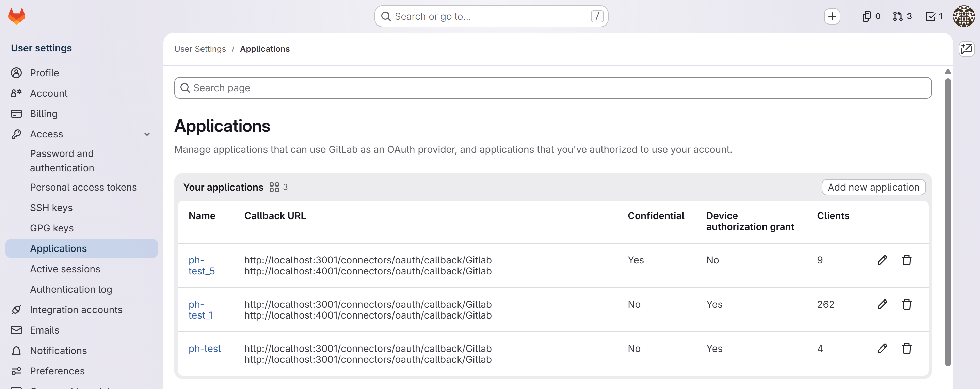This screenshot has width=980, height=389.
Task: Click the Device authorization grant header
Action: (750, 221)
